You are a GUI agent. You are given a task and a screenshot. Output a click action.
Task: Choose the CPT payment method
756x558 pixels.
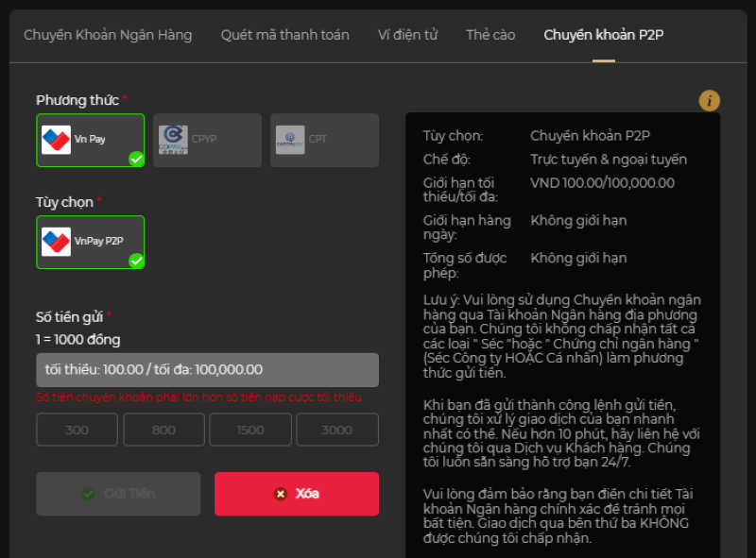[324, 141]
